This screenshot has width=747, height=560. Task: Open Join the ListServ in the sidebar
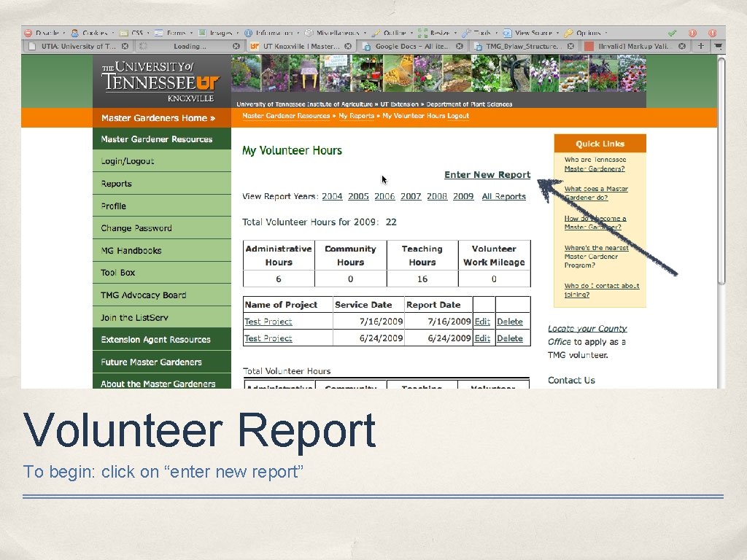click(x=162, y=317)
